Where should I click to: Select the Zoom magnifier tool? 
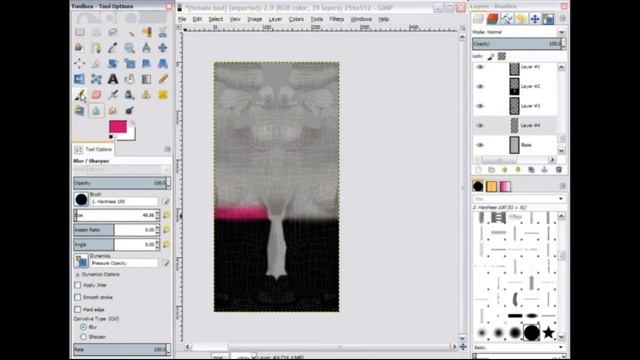tap(130, 48)
